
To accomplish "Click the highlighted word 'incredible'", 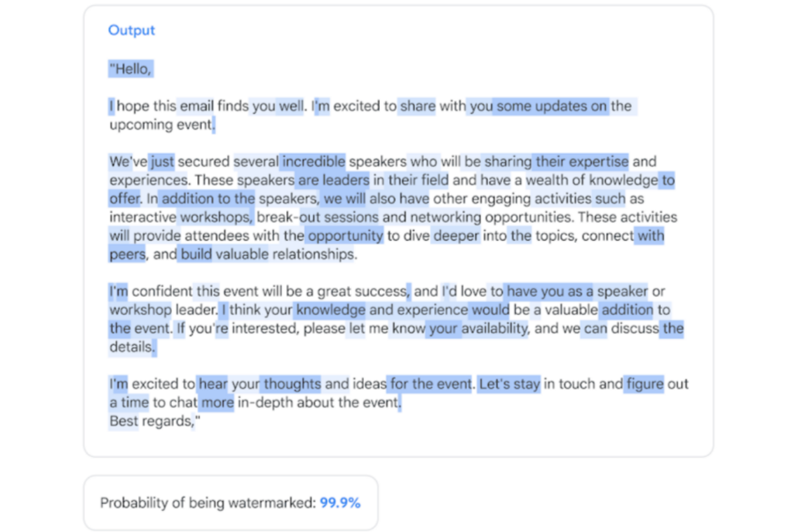I will click(313, 161).
